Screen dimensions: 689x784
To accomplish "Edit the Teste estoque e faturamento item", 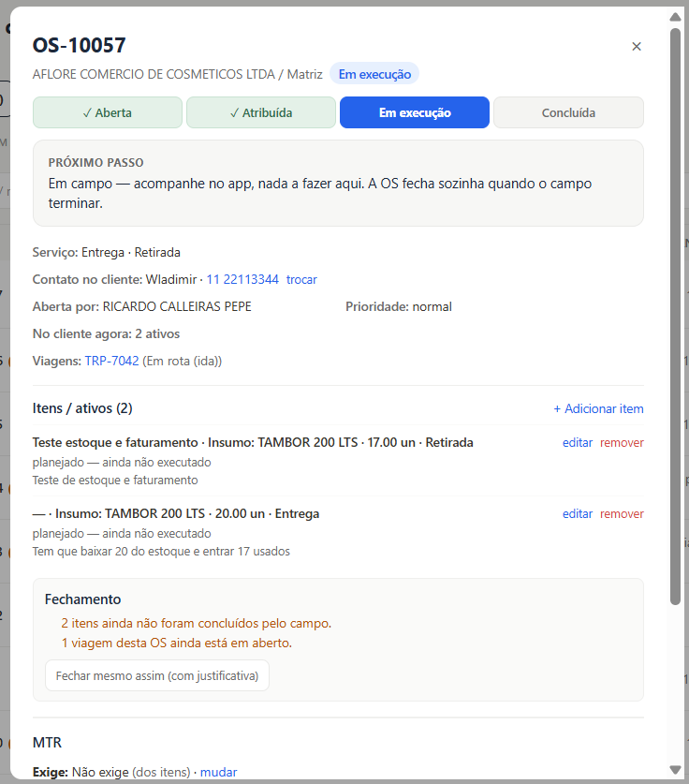I will coord(577,442).
